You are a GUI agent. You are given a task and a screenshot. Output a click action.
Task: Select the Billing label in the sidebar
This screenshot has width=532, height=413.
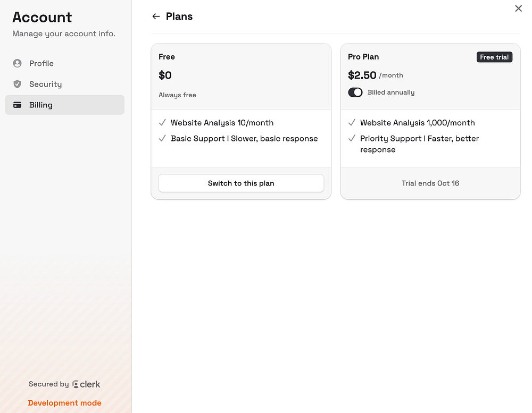point(41,105)
